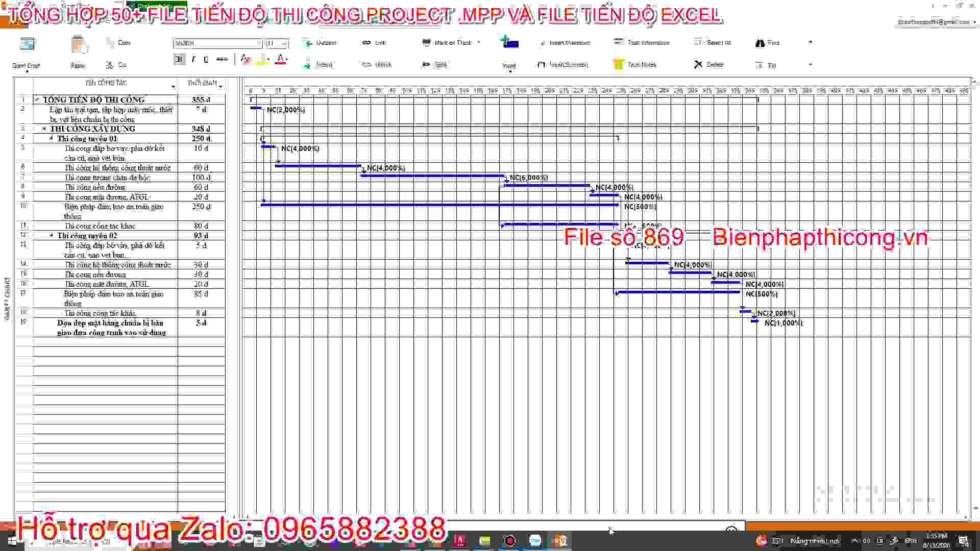Toggle Italic formatting
The height and width of the screenshot is (551, 980).
[193, 59]
